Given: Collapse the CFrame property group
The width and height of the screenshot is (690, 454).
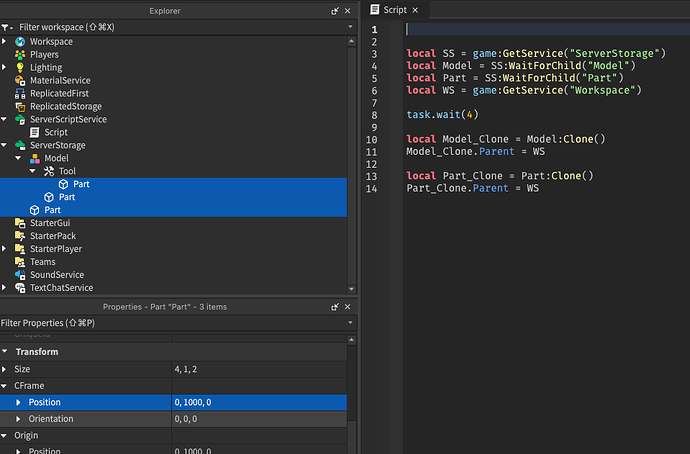Looking at the screenshot, I should [x=4, y=386].
